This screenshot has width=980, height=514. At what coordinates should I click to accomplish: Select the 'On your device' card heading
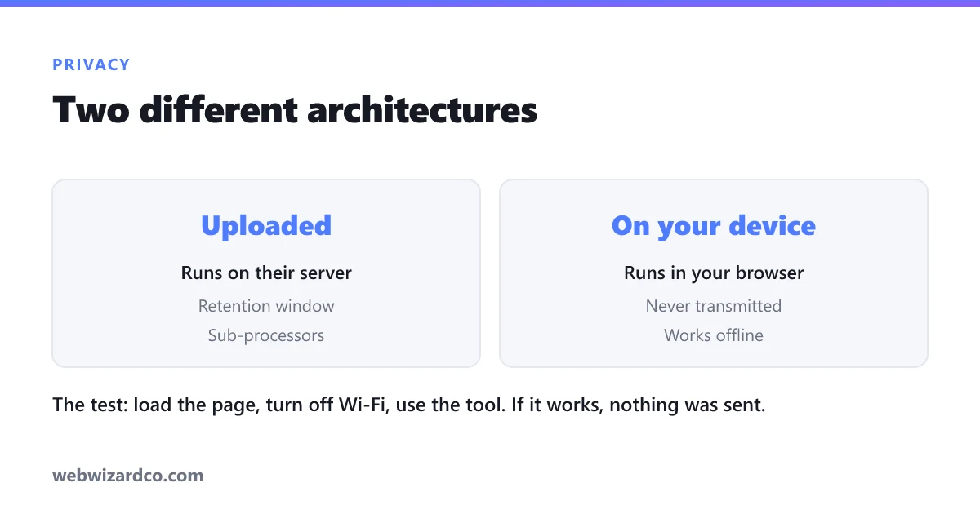[714, 226]
